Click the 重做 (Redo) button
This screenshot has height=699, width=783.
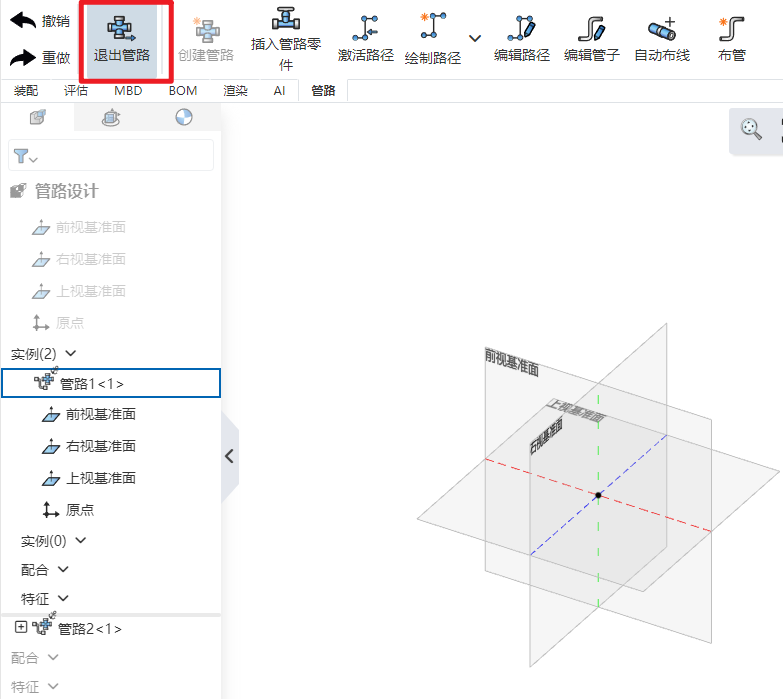coord(40,57)
